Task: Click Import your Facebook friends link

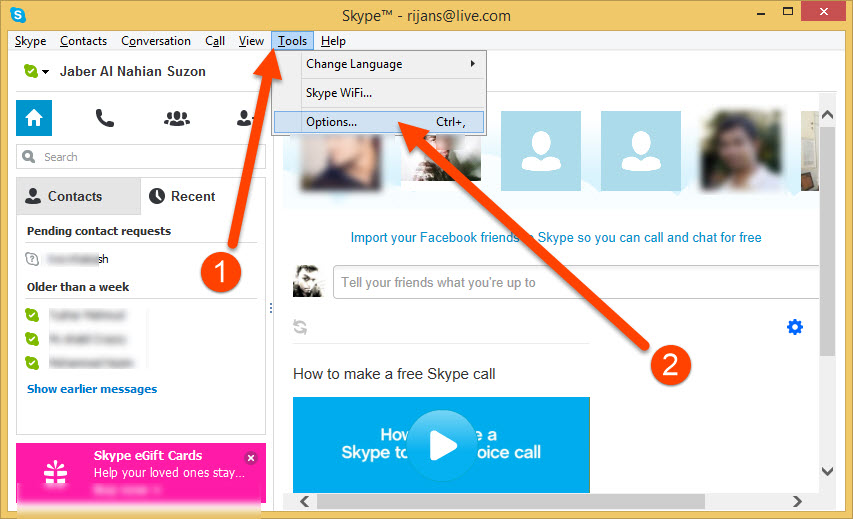Action: [555, 237]
